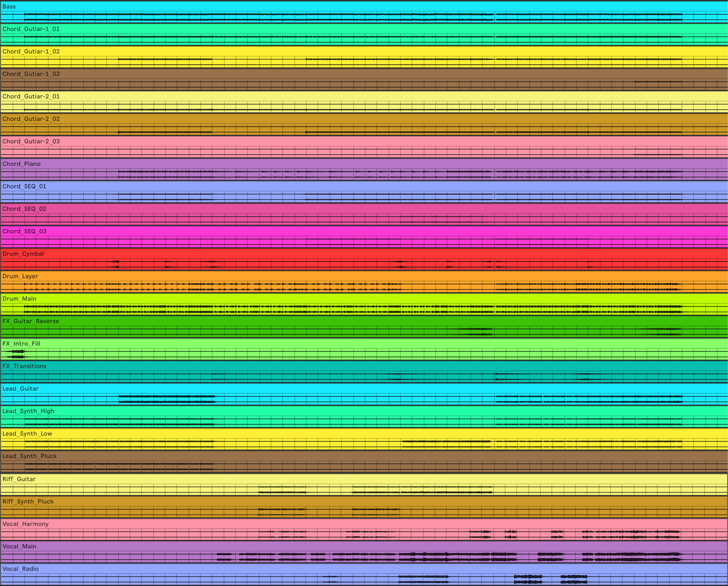The image size is (728, 586).
Task: Click the Vocal_Main track label
Action: pos(19,546)
